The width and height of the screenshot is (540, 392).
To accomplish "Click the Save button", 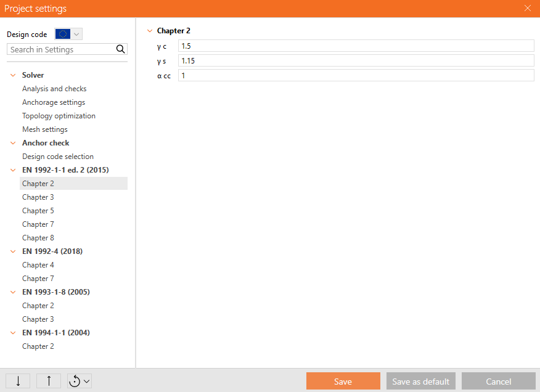I will [343, 381].
